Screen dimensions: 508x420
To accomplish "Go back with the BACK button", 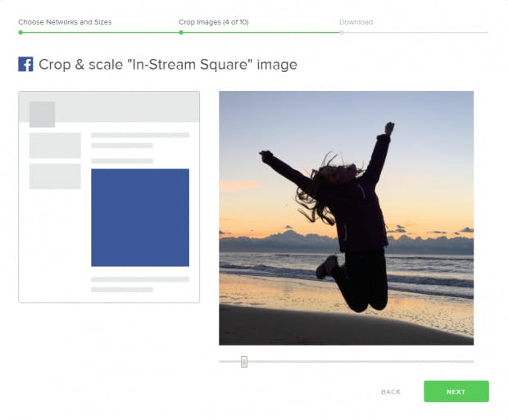I will point(391,392).
